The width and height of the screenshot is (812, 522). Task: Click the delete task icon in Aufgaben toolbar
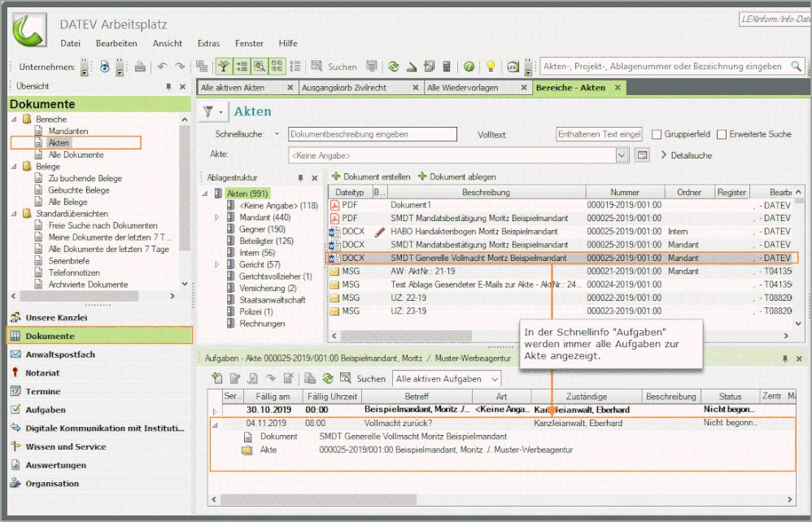point(289,379)
